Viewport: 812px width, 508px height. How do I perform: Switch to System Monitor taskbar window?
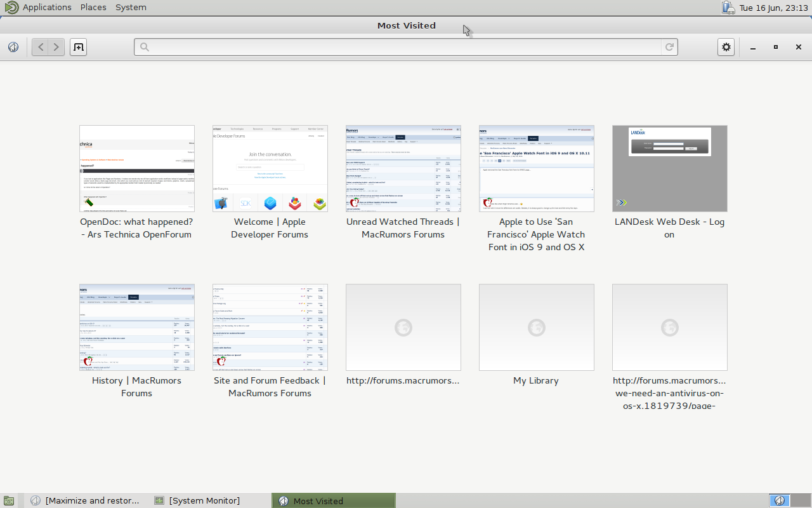[x=197, y=500]
